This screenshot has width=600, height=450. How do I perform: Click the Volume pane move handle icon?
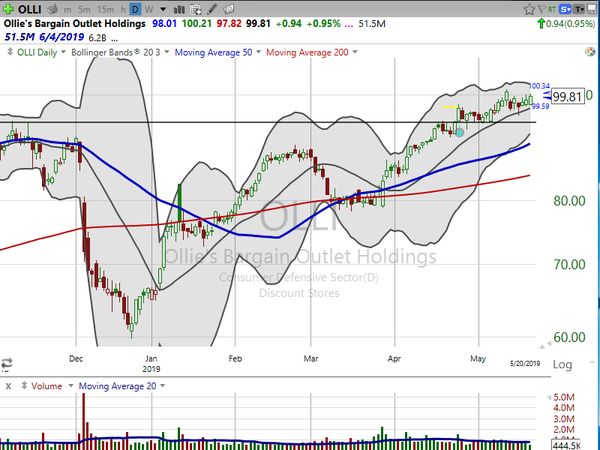(x=24, y=385)
